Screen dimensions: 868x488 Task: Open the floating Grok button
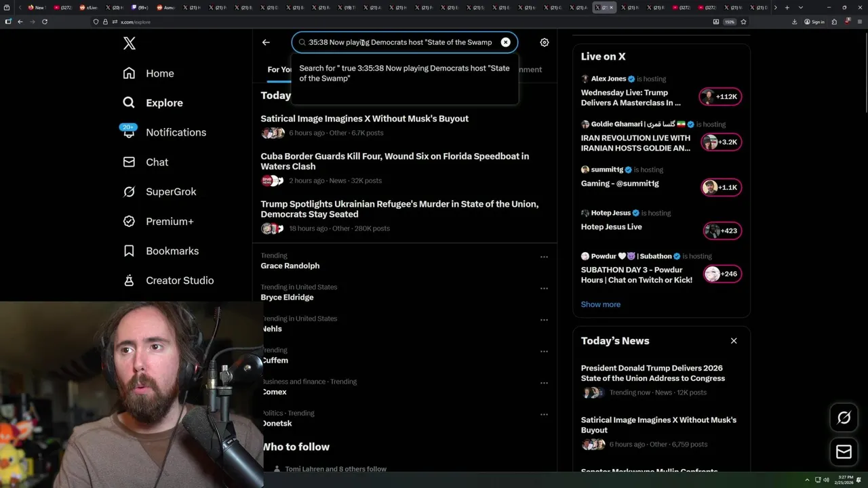pyautogui.click(x=844, y=418)
